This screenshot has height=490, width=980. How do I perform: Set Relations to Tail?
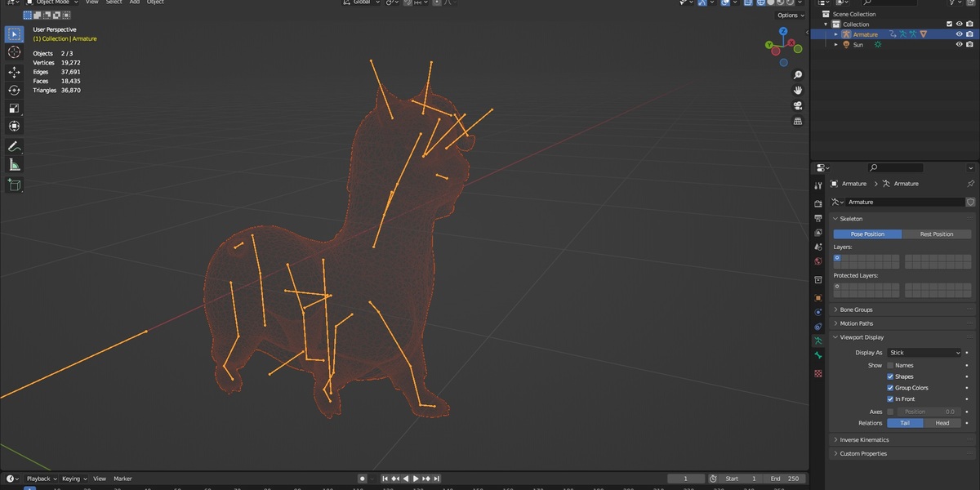905,423
